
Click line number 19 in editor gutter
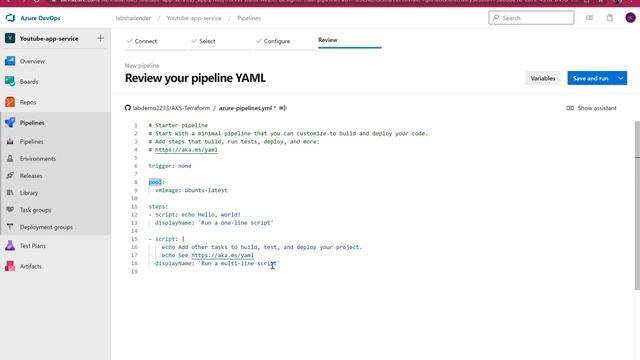point(134,272)
